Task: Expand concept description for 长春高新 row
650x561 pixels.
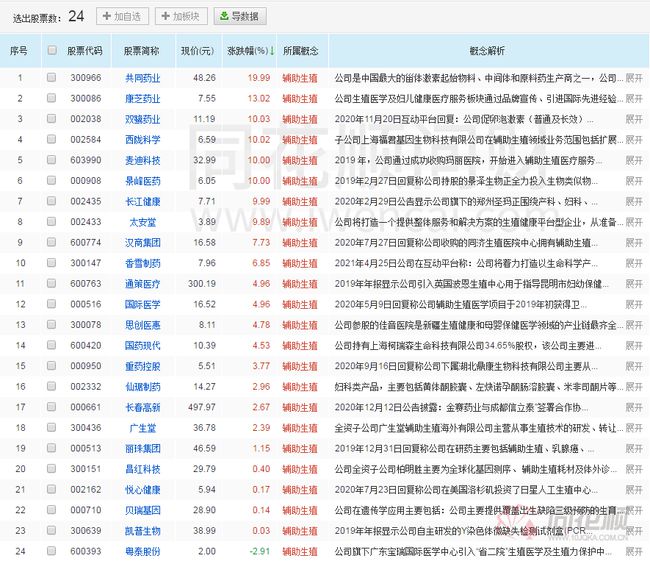Action: tap(634, 406)
